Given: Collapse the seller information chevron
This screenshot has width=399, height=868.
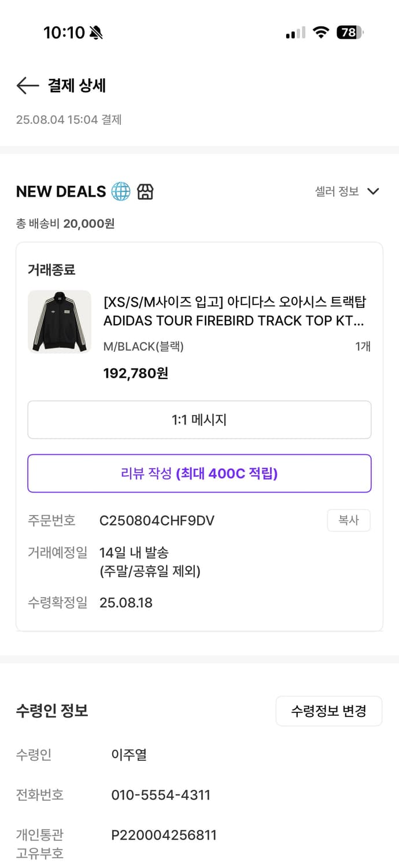Looking at the screenshot, I should pyautogui.click(x=373, y=191).
